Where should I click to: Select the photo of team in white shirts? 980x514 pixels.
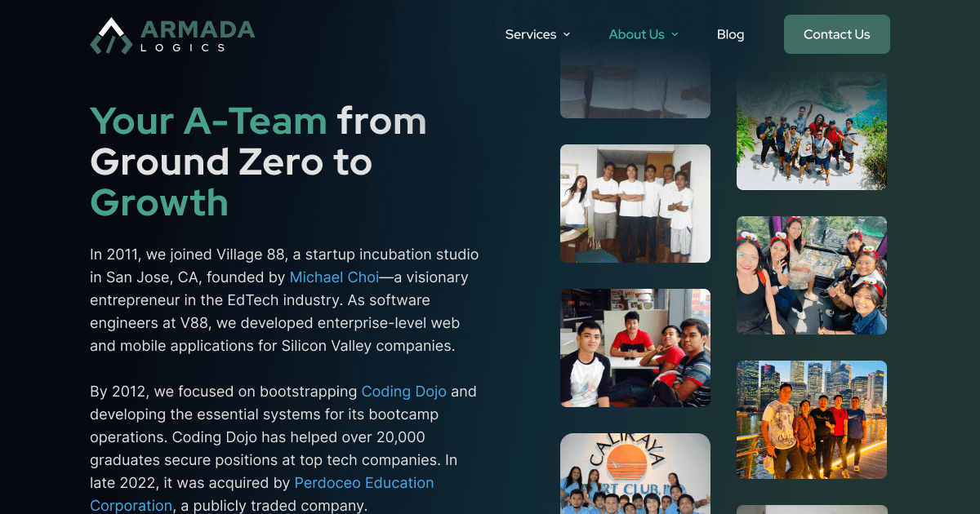pyautogui.click(x=635, y=203)
